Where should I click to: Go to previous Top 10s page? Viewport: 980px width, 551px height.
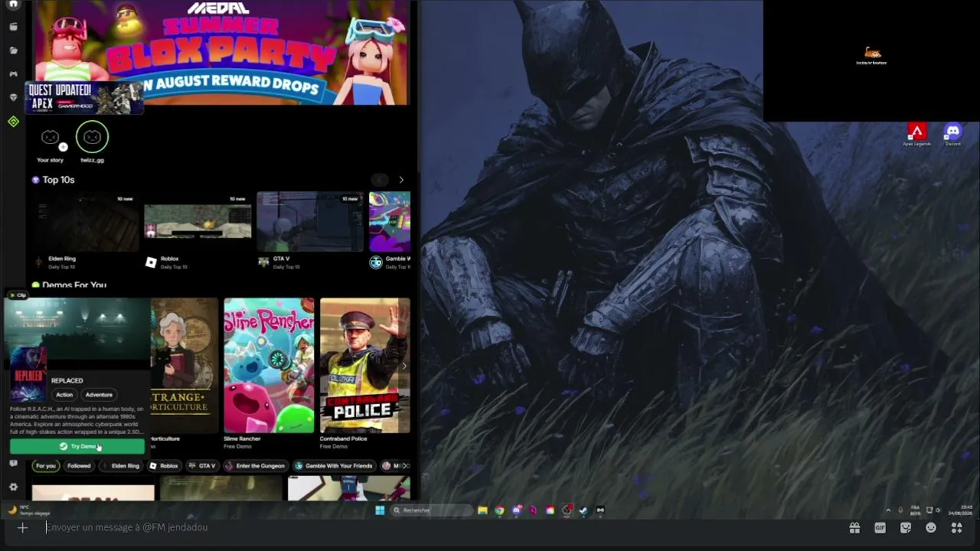click(380, 180)
